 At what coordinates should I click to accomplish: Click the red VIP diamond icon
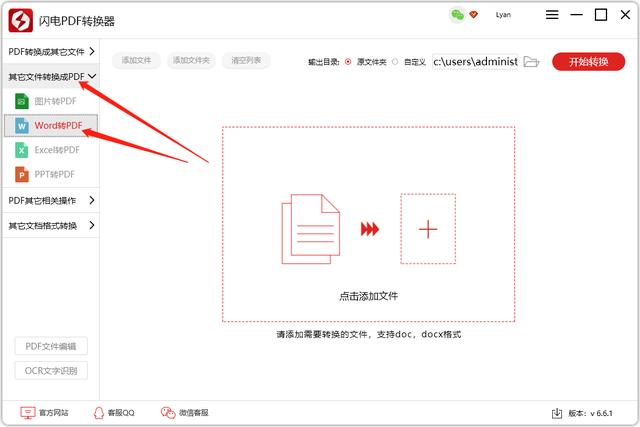473,15
